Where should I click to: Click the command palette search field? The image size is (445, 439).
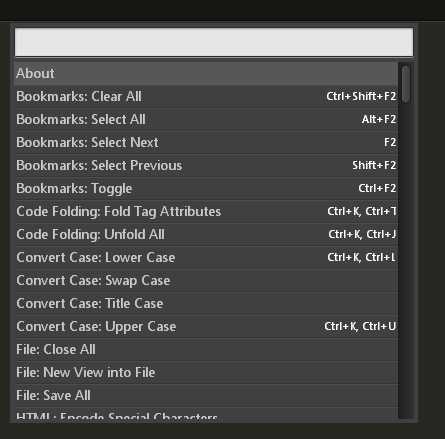[x=214, y=42]
